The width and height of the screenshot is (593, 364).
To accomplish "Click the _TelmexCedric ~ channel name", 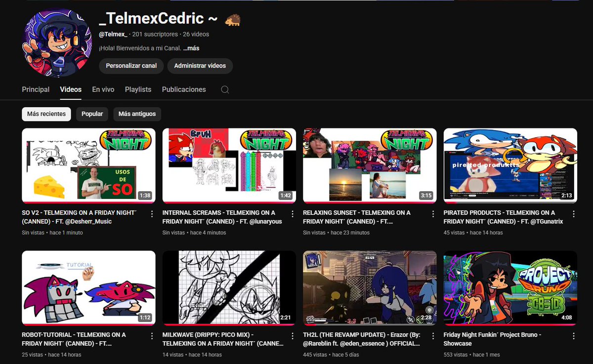I will click(158, 19).
